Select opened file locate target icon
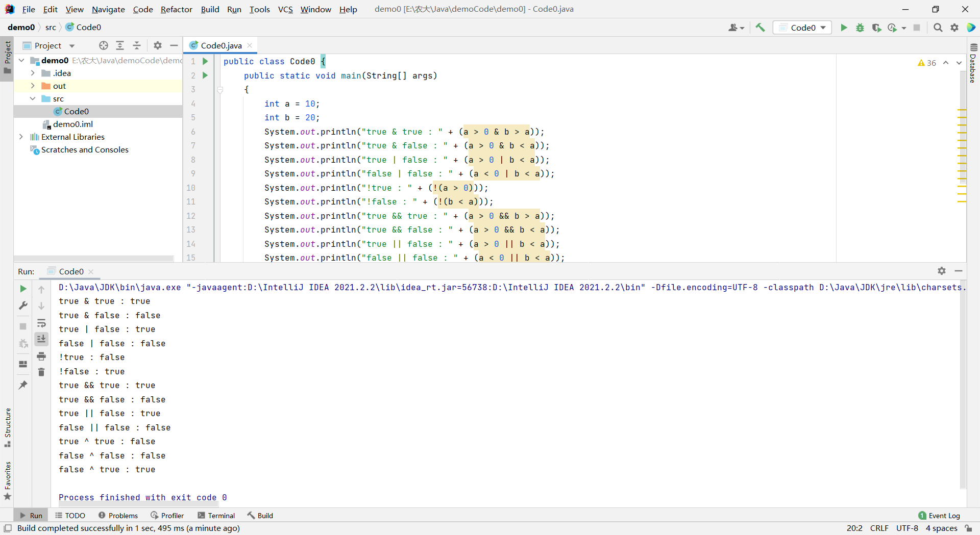 (x=104, y=45)
